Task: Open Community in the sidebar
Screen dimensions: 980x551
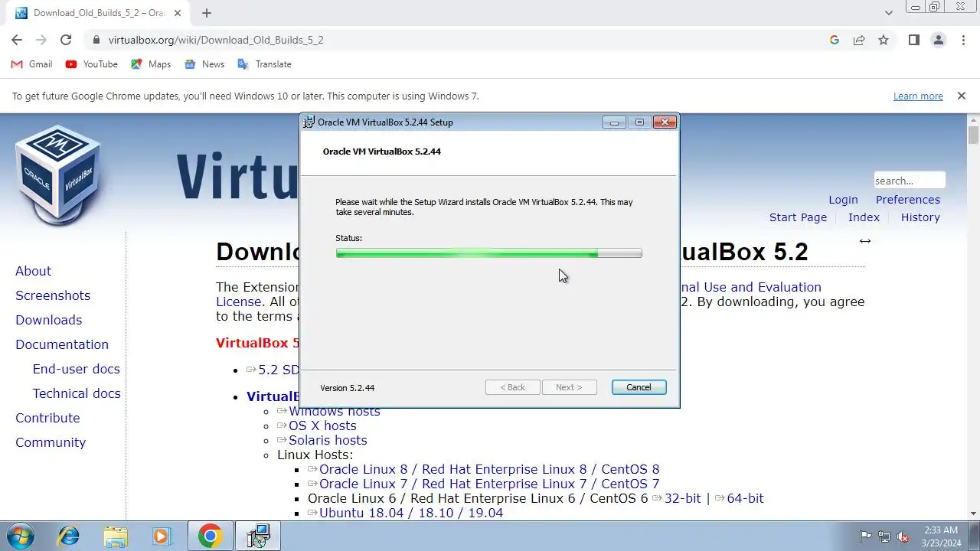Action: coord(51,442)
